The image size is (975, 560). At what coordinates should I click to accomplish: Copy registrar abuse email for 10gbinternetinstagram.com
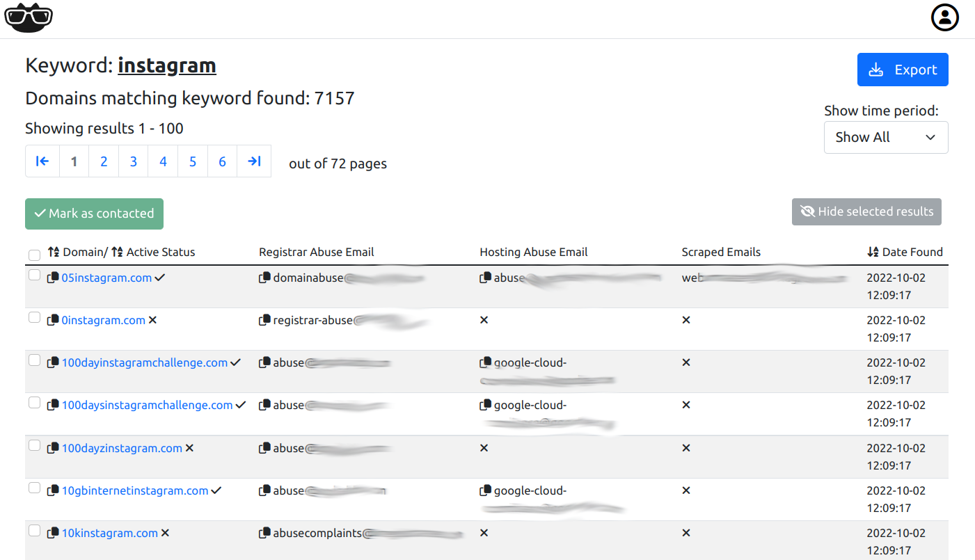[x=264, y=491]
